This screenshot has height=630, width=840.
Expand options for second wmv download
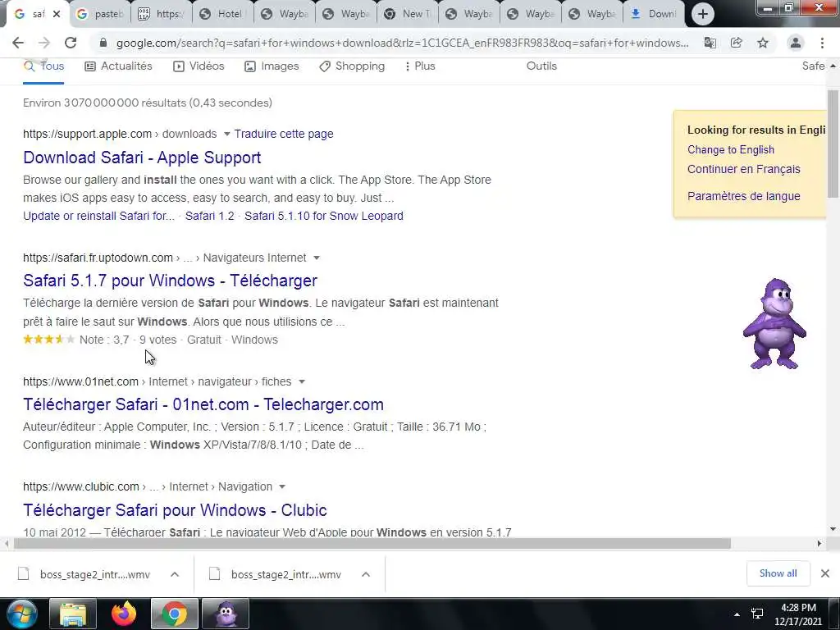tap(366, 574)
